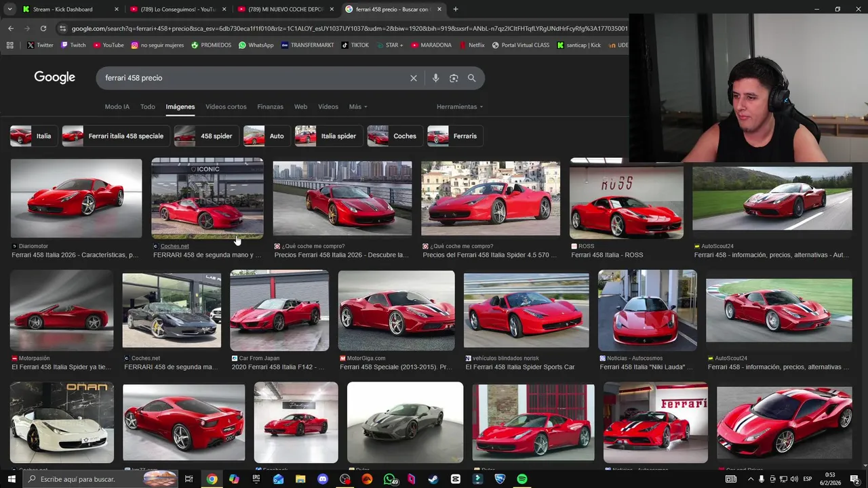The height and width of the screenshot is (488, 868).
Task: Click the Windows Start button
Action: pos(11,479)
